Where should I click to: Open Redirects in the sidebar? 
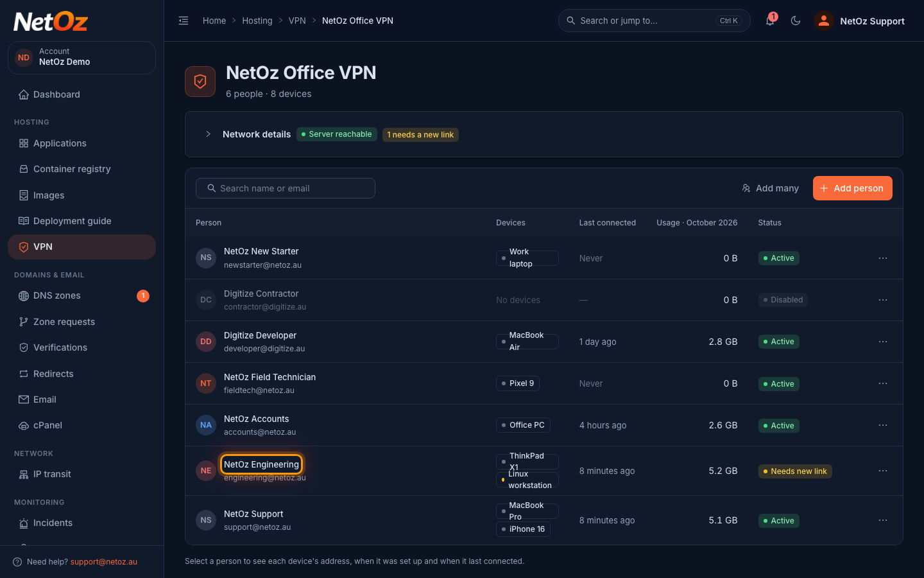pyautogui.click(x=81, y=374)
